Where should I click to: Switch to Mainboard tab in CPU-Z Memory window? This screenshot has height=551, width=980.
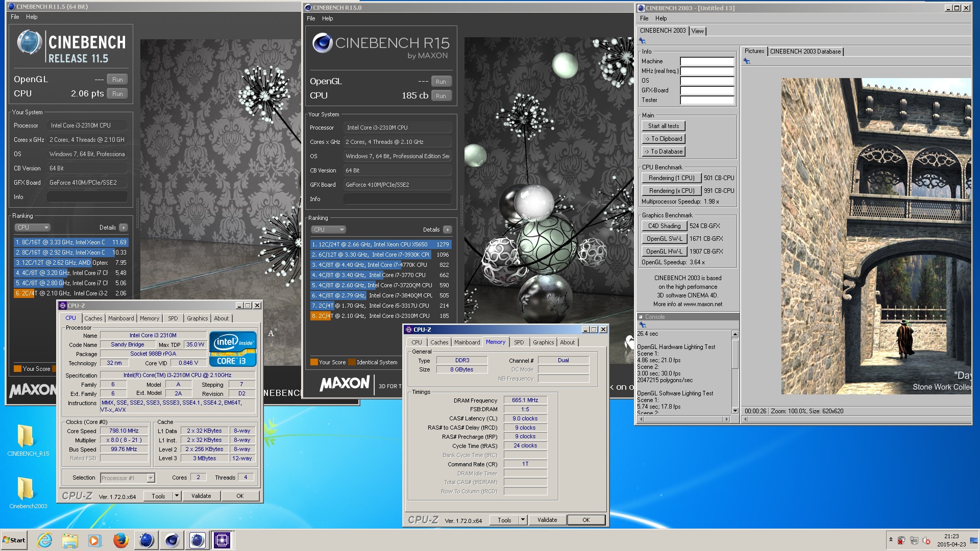tap(467, 342)
